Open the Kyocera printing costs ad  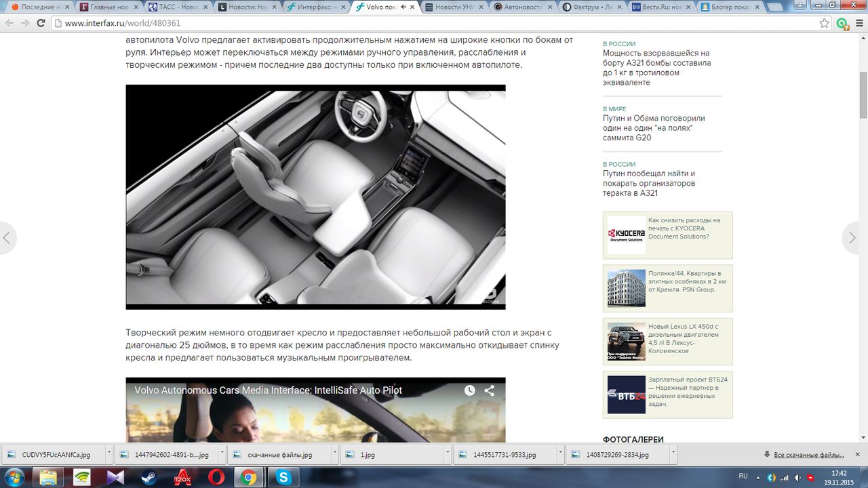(x=668, y=235)
